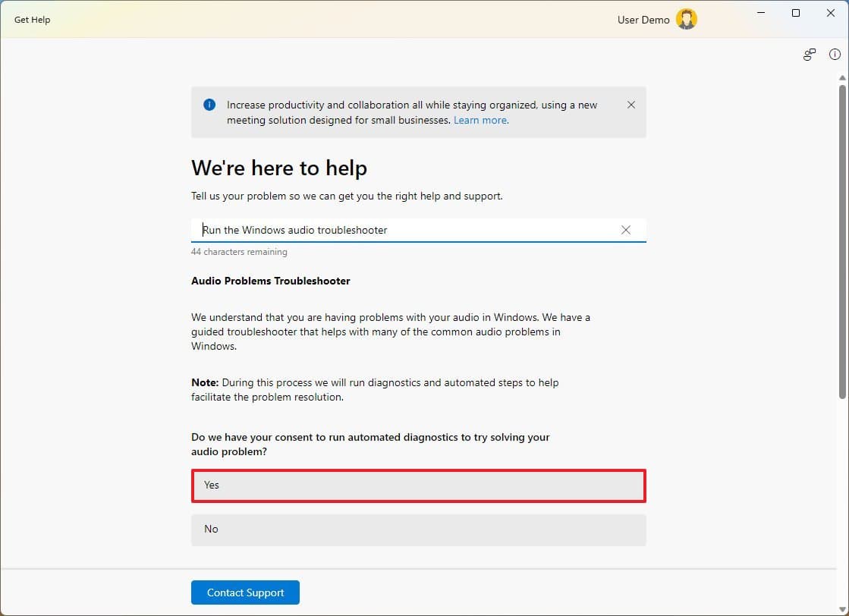
Task: Dismiss the meeting solution banner
Action: click(630, 105)
